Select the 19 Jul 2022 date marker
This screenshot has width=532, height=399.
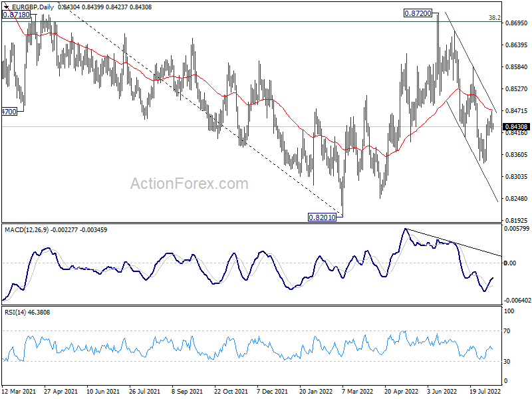(x=485, y=391)
